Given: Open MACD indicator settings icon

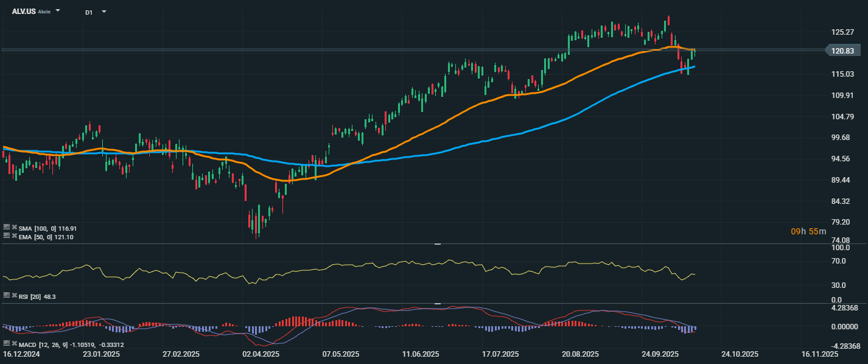Looking at the screenshot, I should [6, 344].
